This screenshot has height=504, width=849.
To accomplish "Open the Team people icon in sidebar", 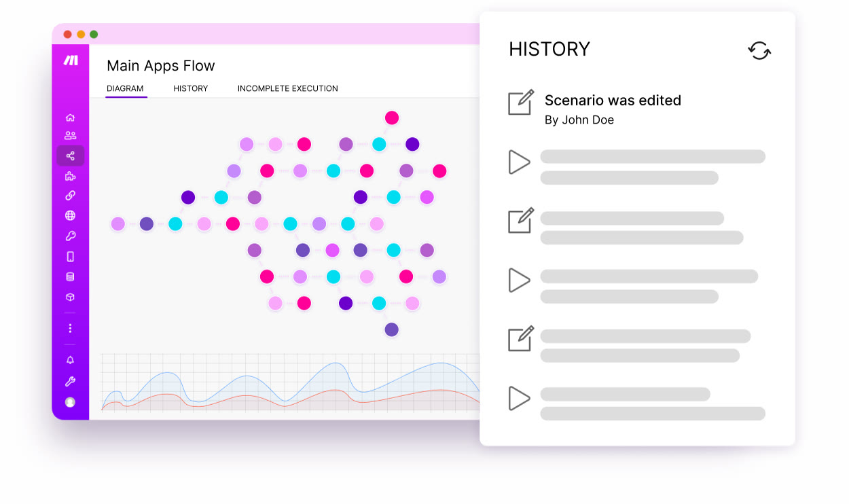I will point(70,136).
